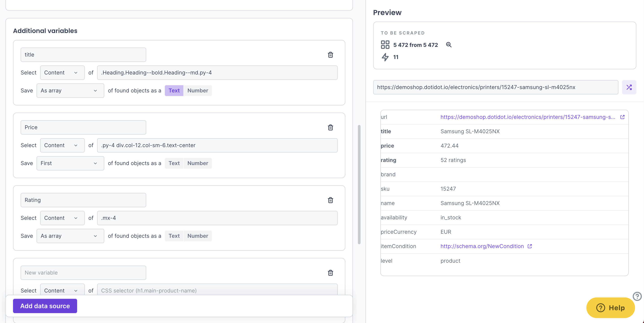Delete the Price variable with trash icon

coord(330,127)
